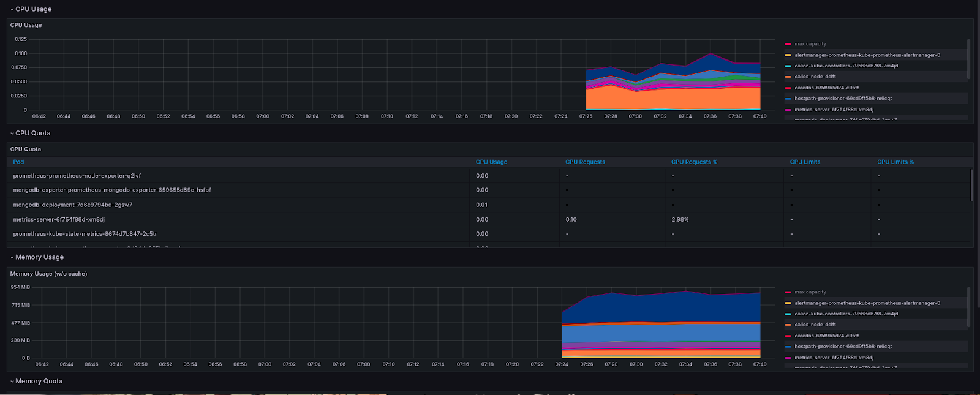980x395 pixels.
Task: Open color picker for max capacity in CPU legend
Action: (788, 44)
